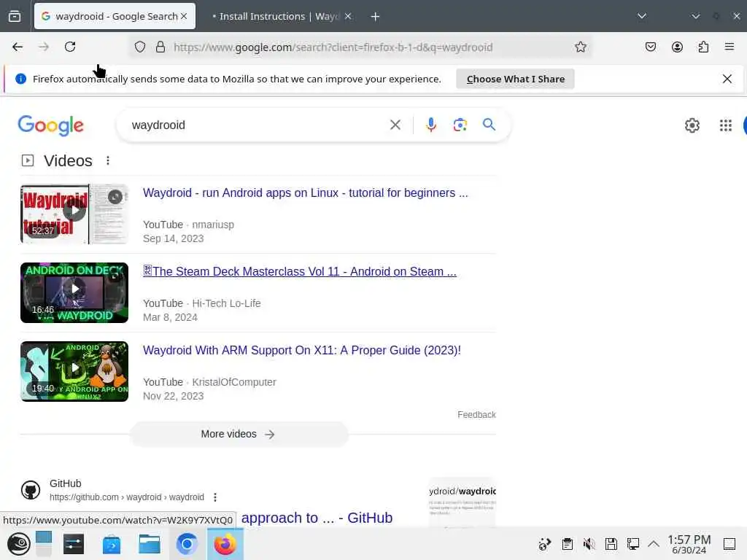Open the Google apps grid
Screen dimensions: 747x560
click(x=726, y=125)
